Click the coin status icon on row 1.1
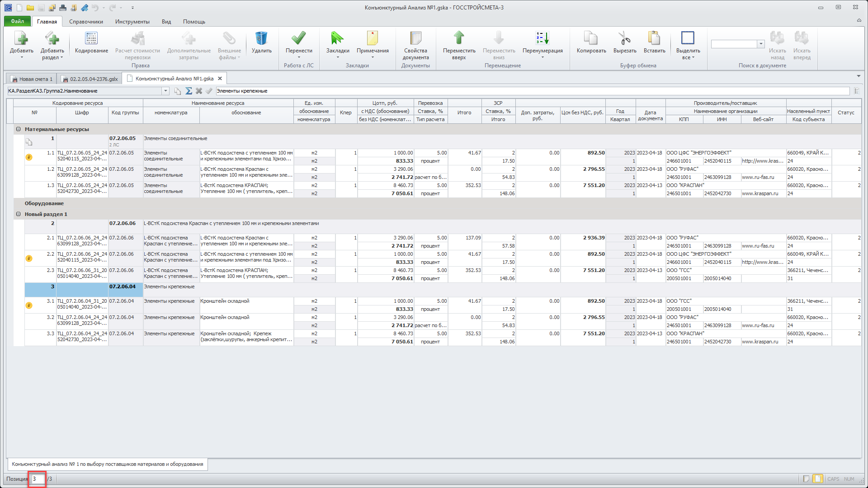868x488 pixels. [x=29, y=157]
